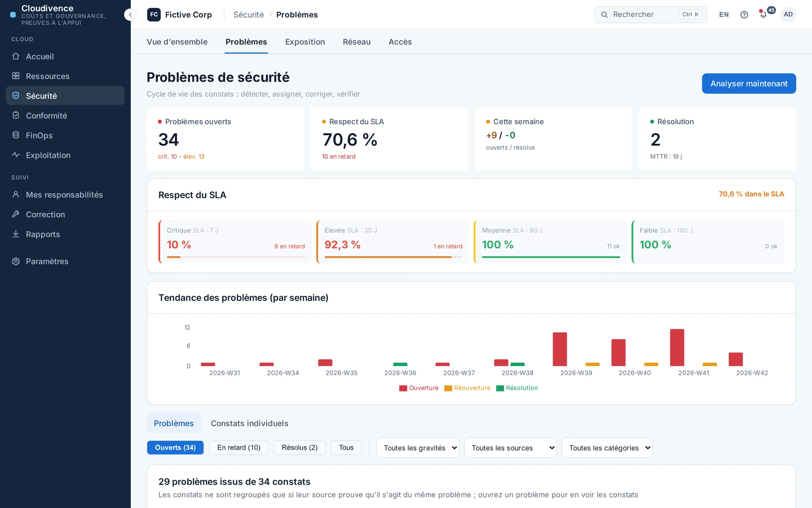
Task: Switch to Vue d'ensemble tab
Action: click(177, 42)
